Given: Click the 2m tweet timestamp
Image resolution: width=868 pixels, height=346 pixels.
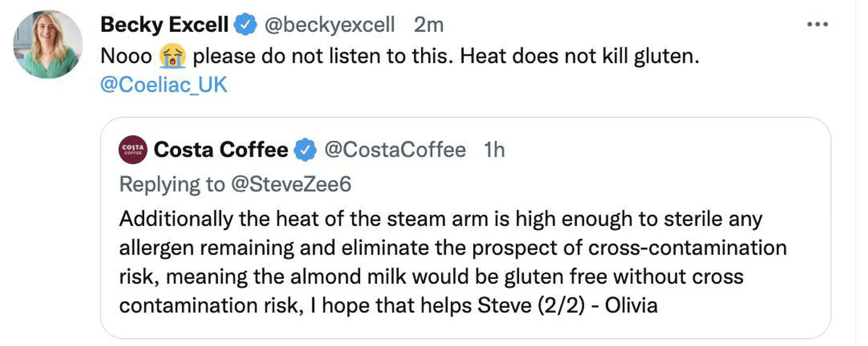Looking at the screenshot, I should coord(429,25).
